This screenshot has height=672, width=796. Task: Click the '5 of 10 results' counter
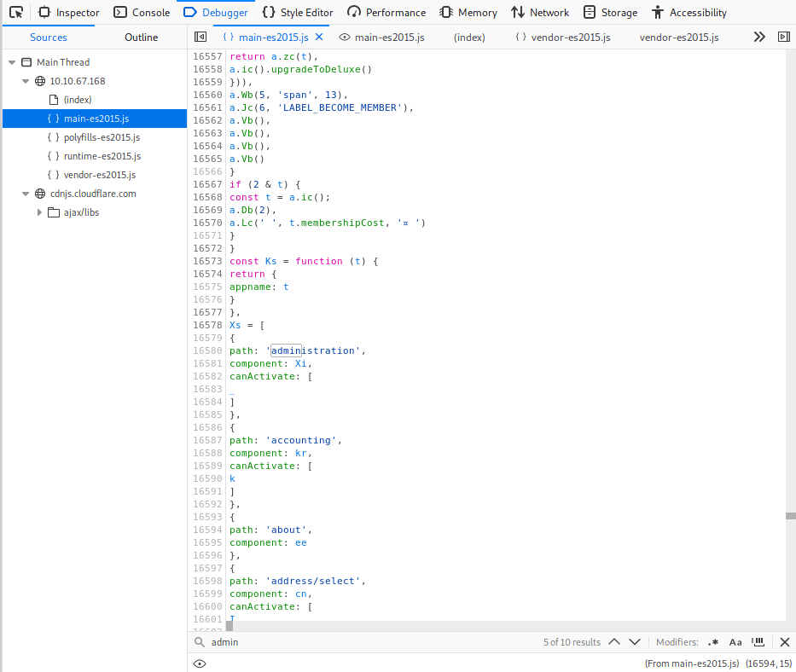pyautogui.click(x=572, y=642)
